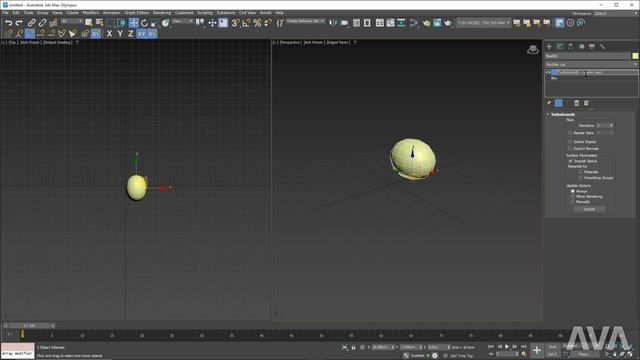Click the Pin Stack icon
This screenshot has height=360, width=640.
point(549,103)
